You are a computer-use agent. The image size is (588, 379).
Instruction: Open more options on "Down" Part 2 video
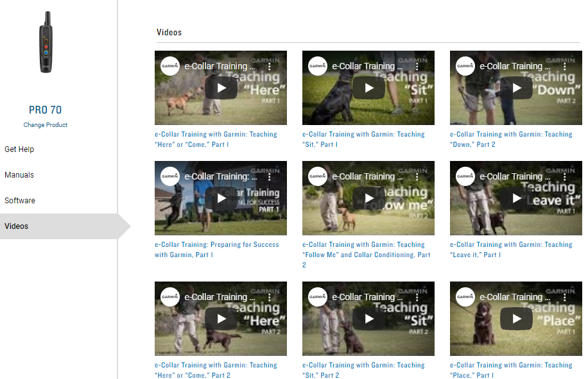tap(565, 66)
